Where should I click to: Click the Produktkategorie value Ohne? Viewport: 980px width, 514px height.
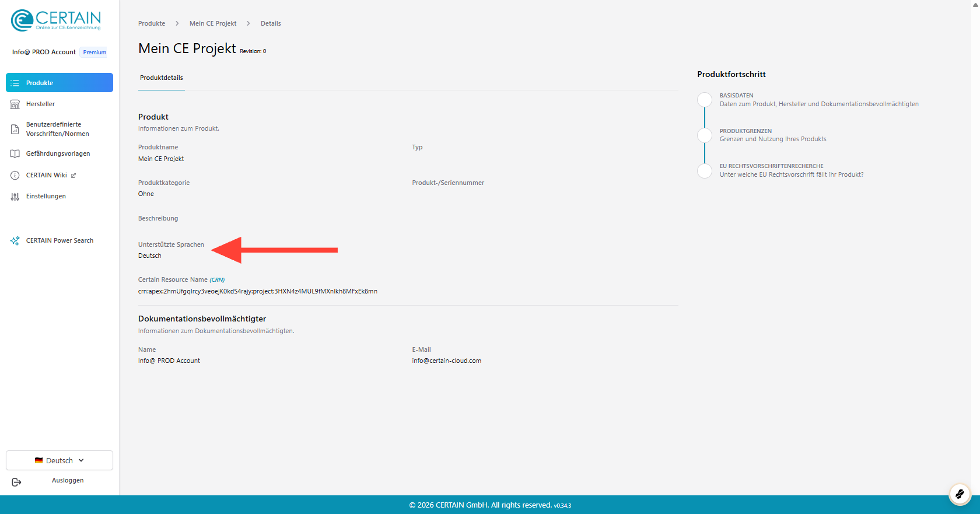pyautogui.click(x=146, y=194)
